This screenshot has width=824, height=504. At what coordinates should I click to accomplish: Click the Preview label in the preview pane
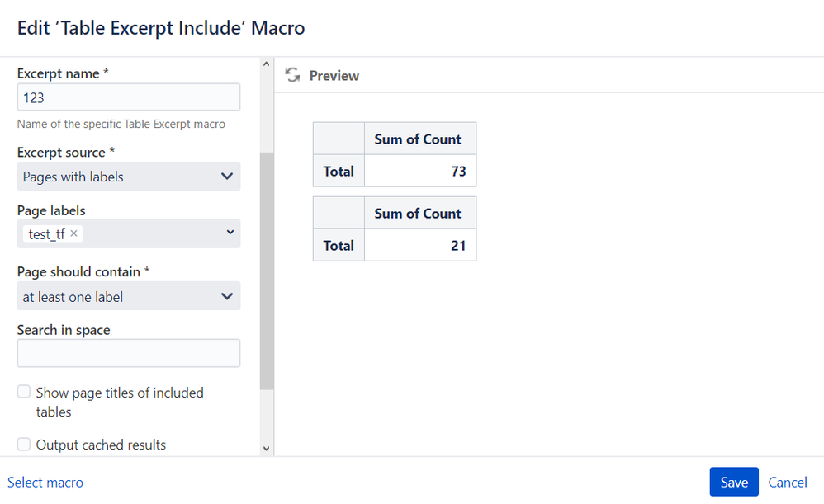pos(334,75)
